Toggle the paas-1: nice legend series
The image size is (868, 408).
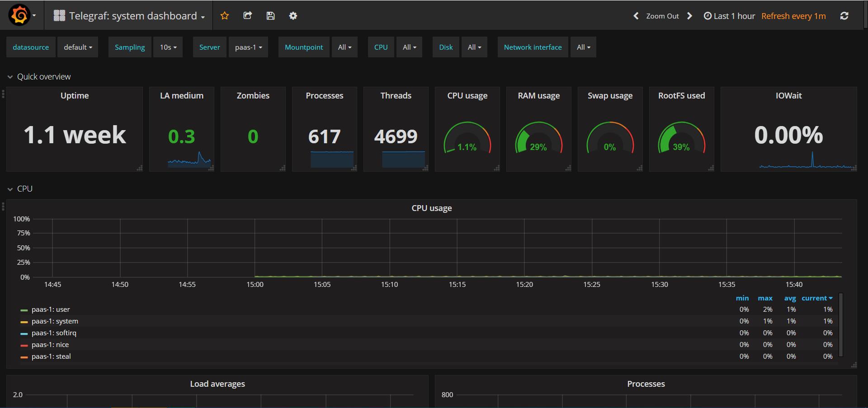[x=50, y=345]
